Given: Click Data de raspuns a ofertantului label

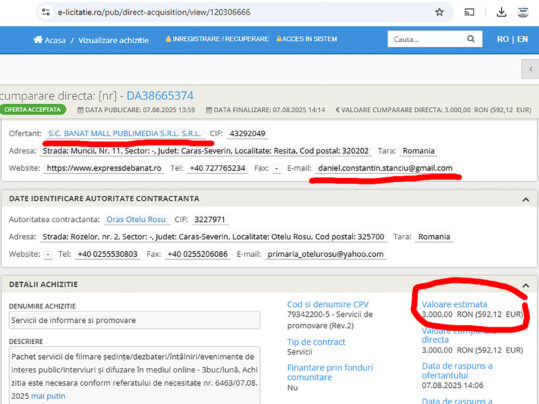Looking at the screenshot, I should coord(457,370).
